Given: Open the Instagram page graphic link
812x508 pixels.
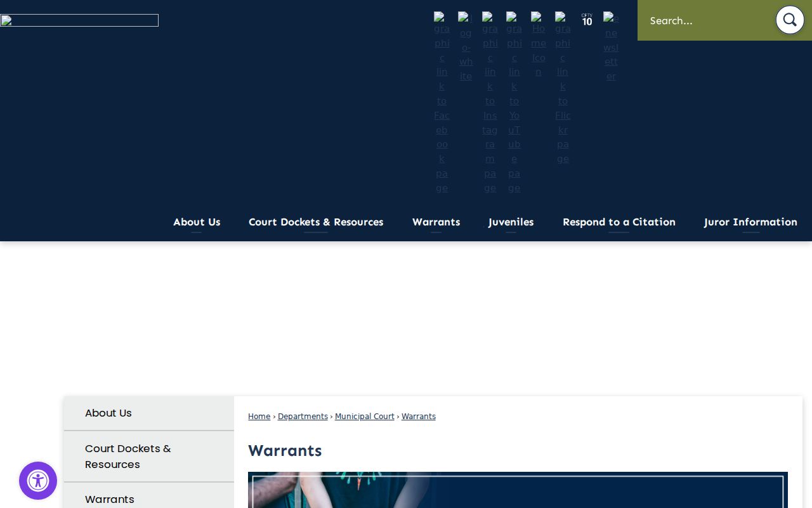Looking at the screenshot, I should tap(490, 102).
